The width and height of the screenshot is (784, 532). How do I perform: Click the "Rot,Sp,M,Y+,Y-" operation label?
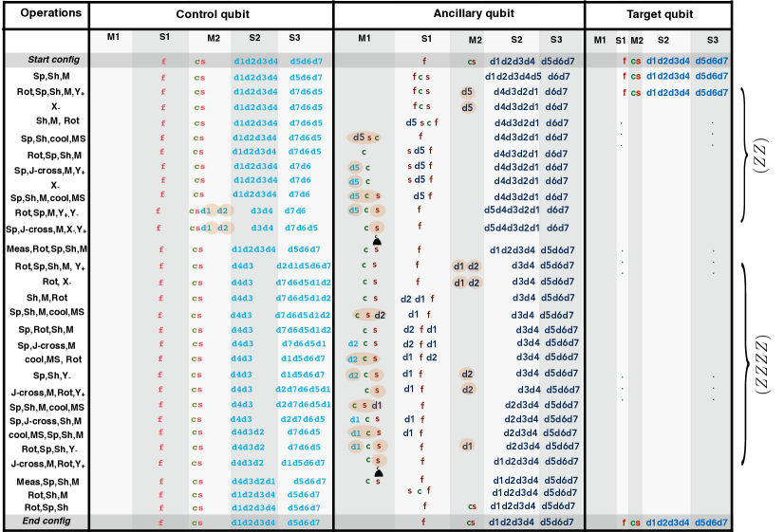(x=47, y=213)
